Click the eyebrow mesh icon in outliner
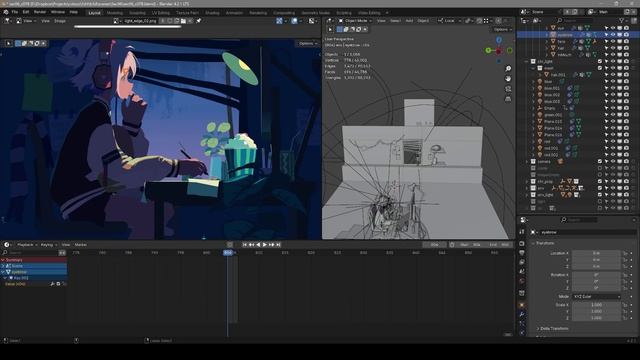 pos(553,35)
